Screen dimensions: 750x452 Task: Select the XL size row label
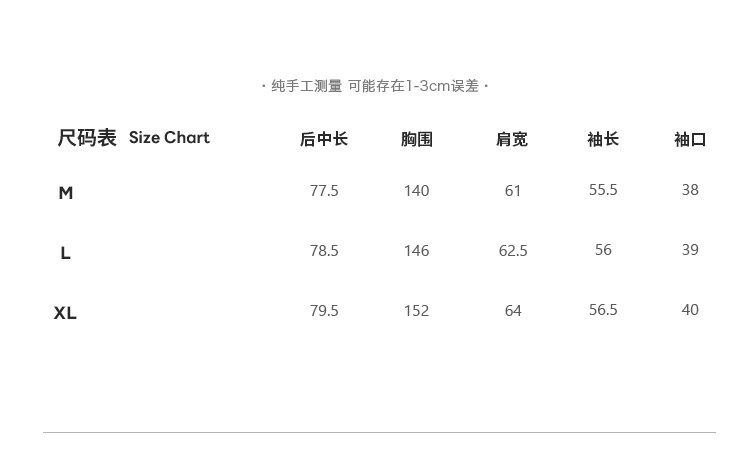point(65,313)
